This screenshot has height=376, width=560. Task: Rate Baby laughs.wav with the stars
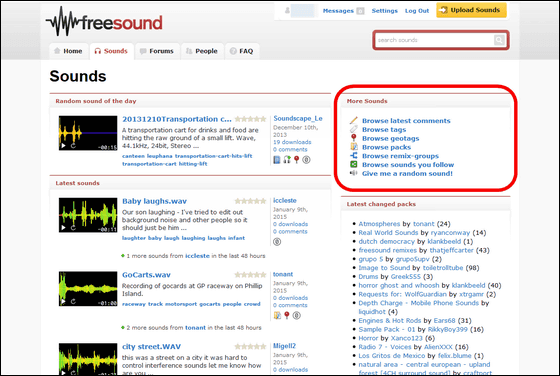(250, 201)
